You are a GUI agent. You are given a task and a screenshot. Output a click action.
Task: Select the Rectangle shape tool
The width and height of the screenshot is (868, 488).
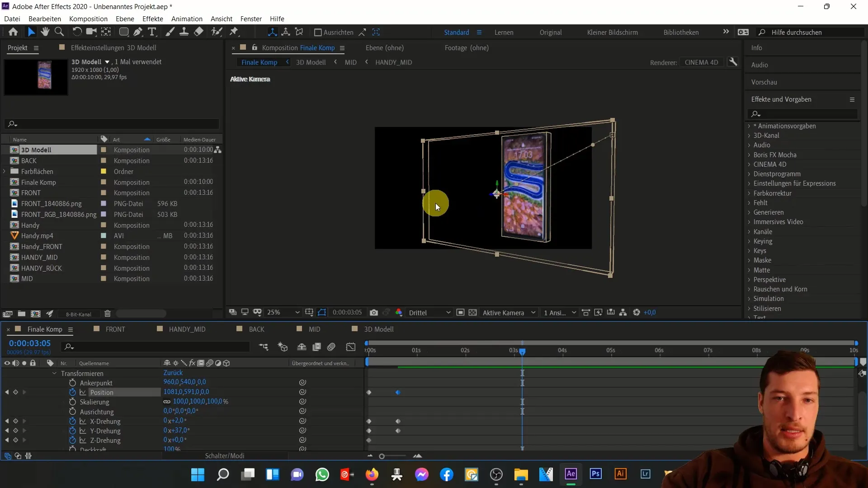123,32
